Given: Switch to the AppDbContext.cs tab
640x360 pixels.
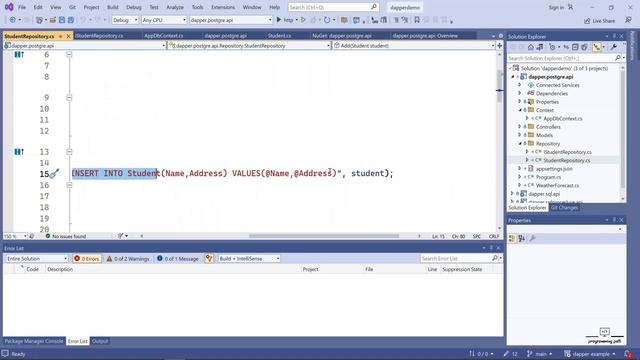Looking at the screenshot, I should click(x=164, y=36).
